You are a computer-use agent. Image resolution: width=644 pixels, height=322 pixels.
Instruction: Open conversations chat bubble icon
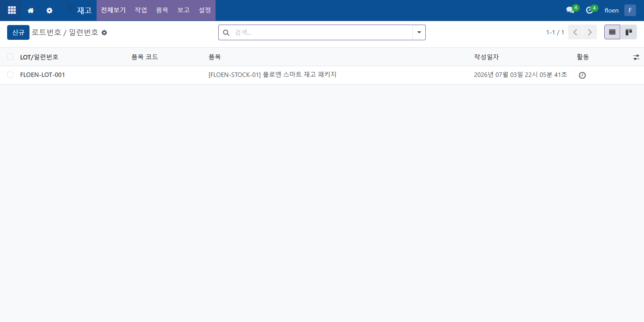tap(570, 10)
